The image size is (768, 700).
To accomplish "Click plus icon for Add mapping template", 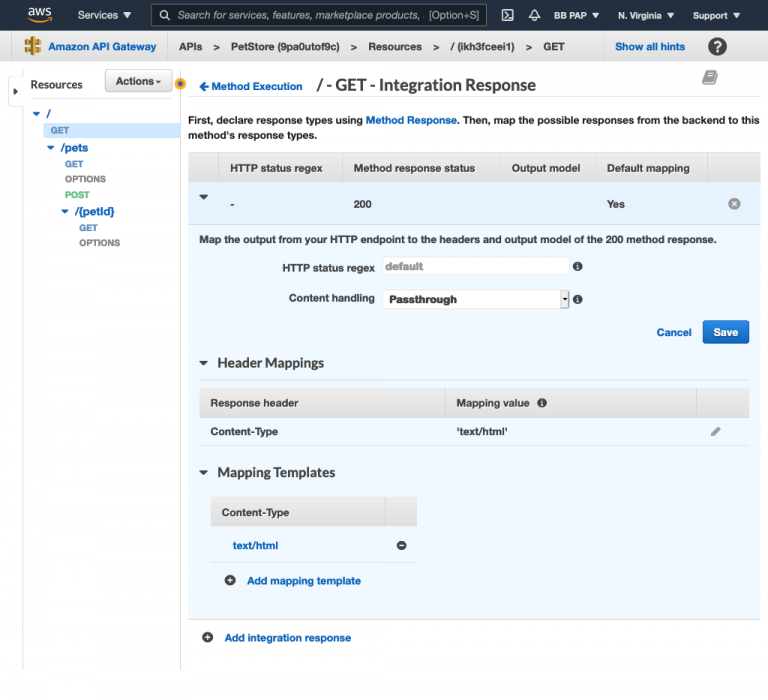I will click(x=230, y=580).
